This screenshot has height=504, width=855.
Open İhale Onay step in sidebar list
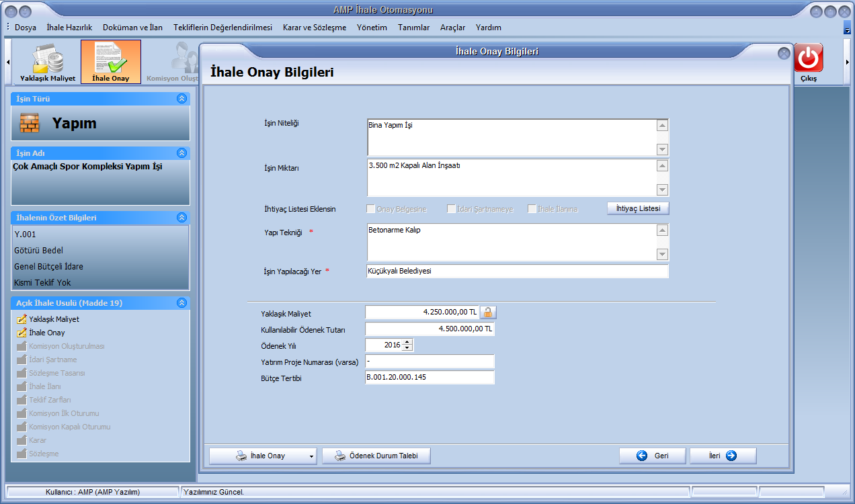point(46,333)
